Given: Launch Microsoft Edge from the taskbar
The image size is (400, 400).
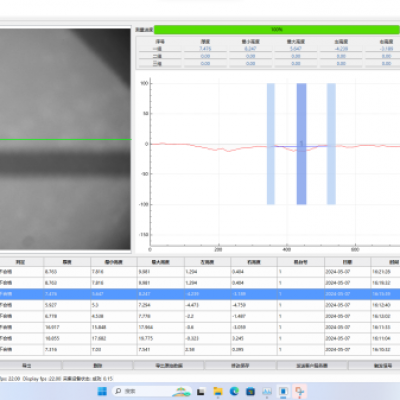Looking at the screenshot, I should click(234, 391).
